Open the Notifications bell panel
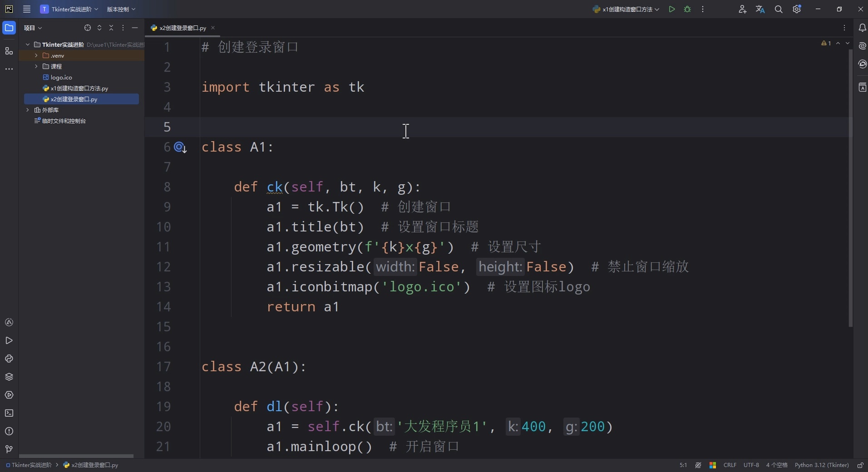Image resolution: width=868 pixels, height=472 pixels. coord(862,28)
